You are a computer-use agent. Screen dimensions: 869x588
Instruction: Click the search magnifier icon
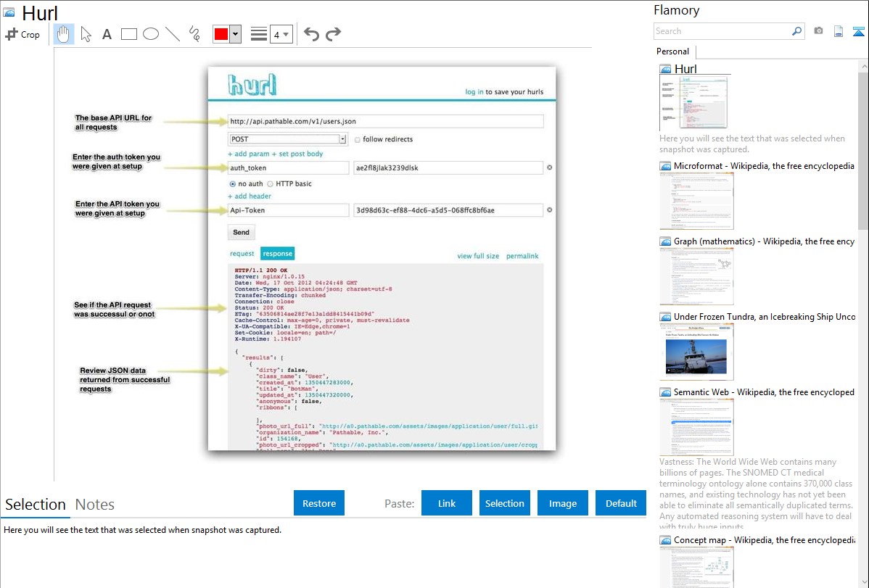(x=797, y=31)
